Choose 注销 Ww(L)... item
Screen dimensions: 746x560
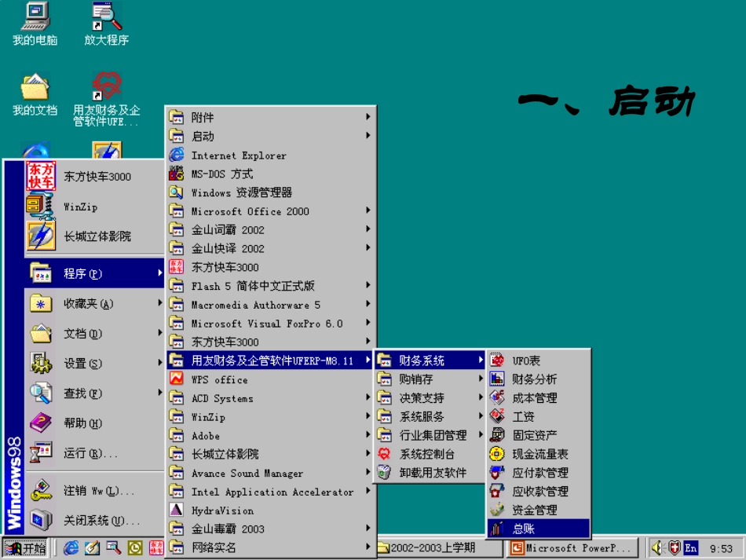[94, 490]
